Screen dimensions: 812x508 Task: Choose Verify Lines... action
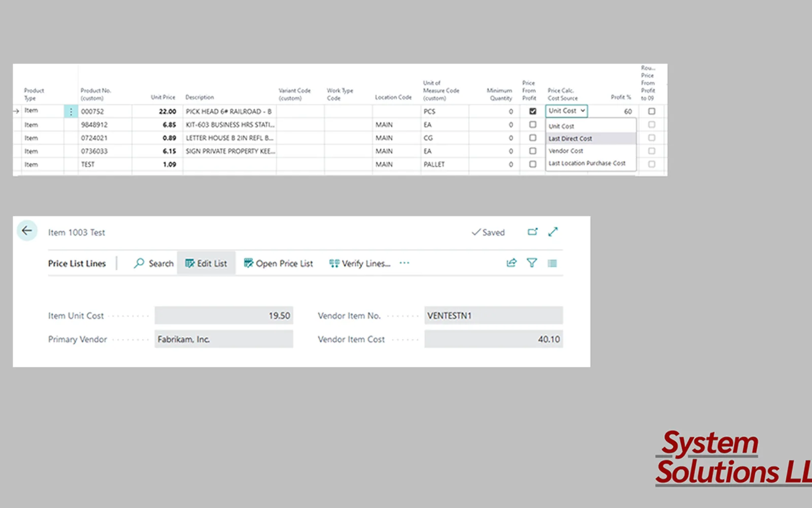pyautogui.click(x=360, y=263)
